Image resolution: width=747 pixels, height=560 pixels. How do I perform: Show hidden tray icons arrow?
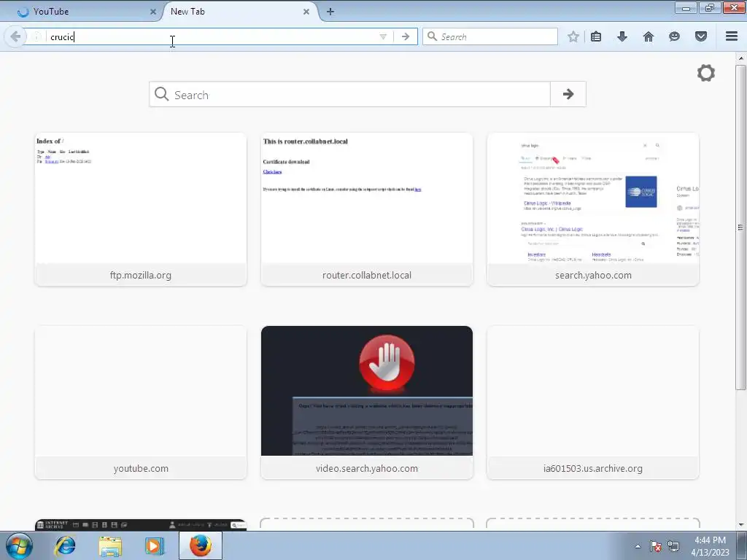(638, 546)
